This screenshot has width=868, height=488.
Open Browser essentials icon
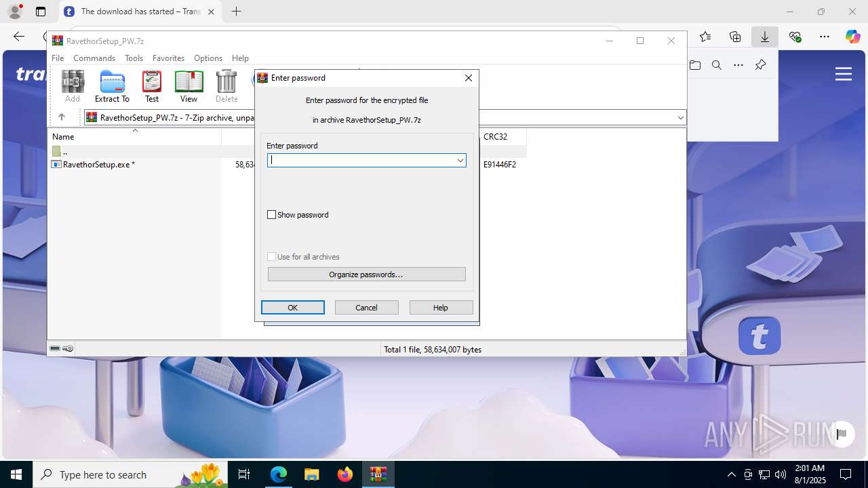[795, 37]
